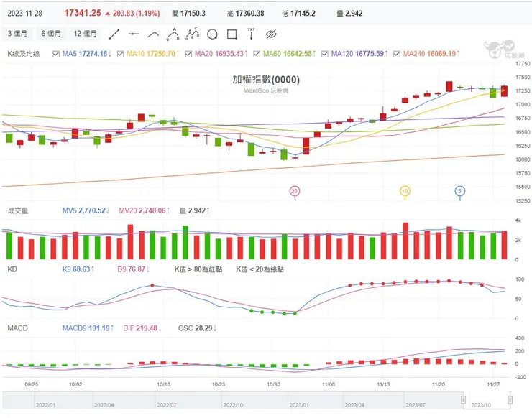Hide drawings with the crossed-eye icon

point(271,34)
